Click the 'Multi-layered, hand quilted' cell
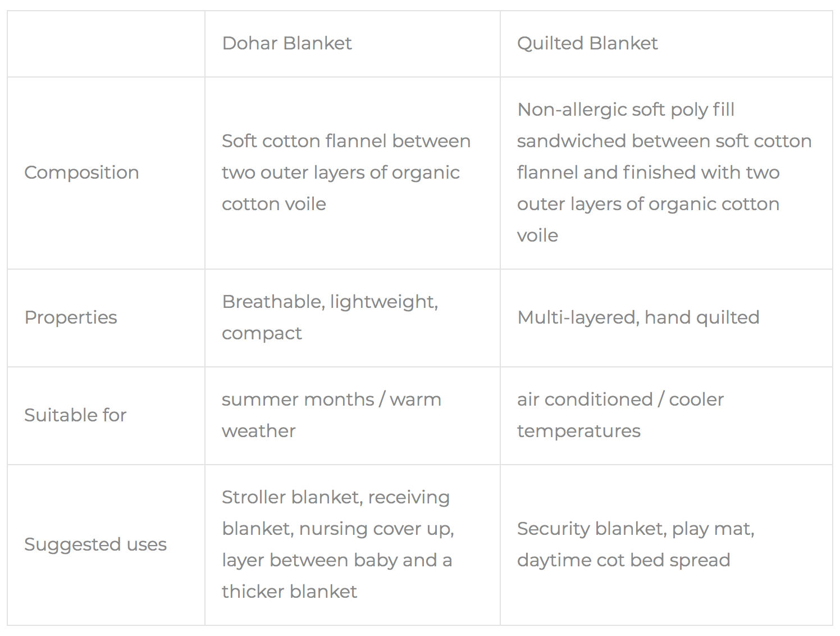Image resolution: width=840 pixels, height=636 pixels. pos(638,317)
